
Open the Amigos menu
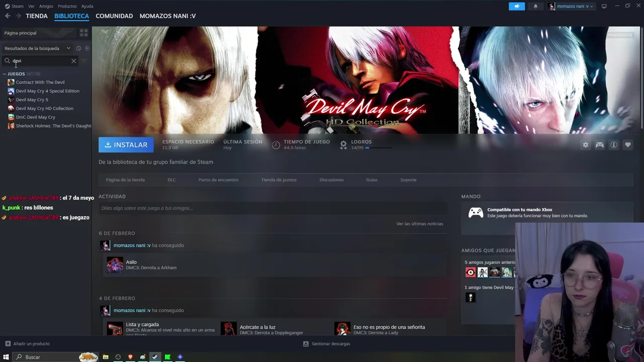46,6
